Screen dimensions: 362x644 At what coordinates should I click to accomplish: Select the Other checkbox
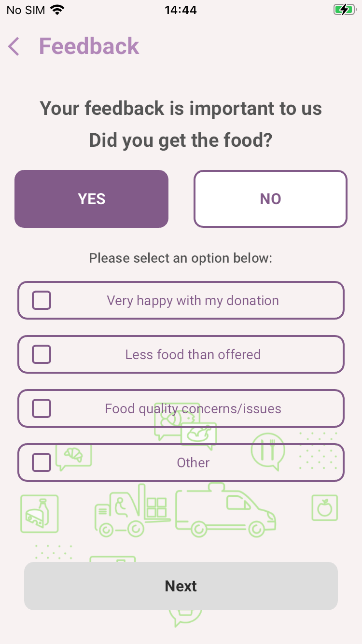pos(42,462)
